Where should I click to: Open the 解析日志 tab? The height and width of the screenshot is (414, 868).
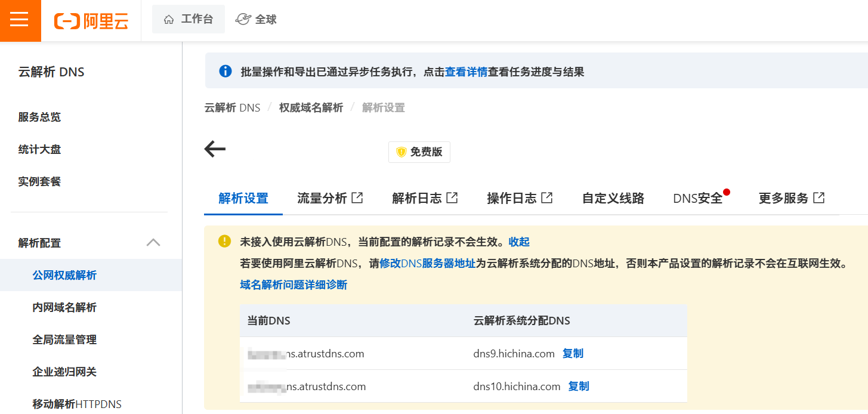[425, 198]
